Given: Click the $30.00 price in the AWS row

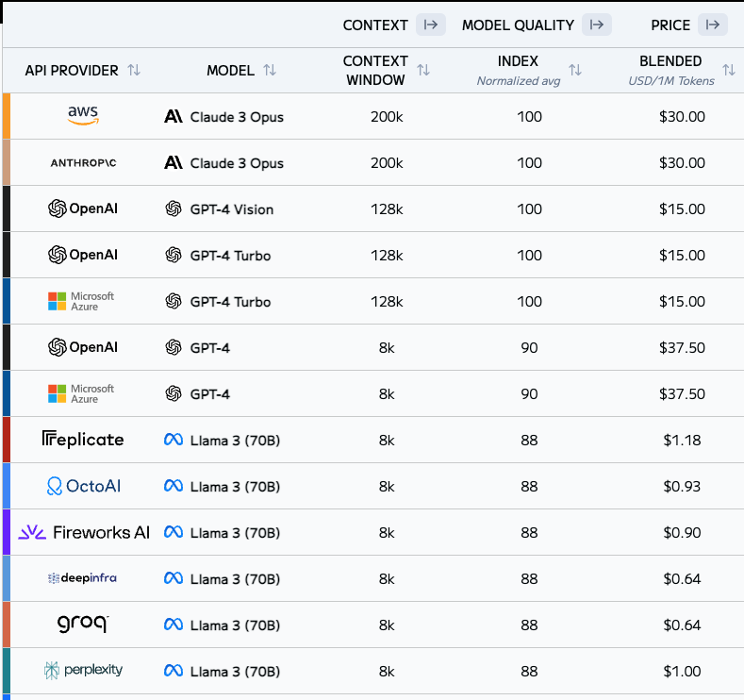Looking at the screenshot, I should [x=682, y=117].
